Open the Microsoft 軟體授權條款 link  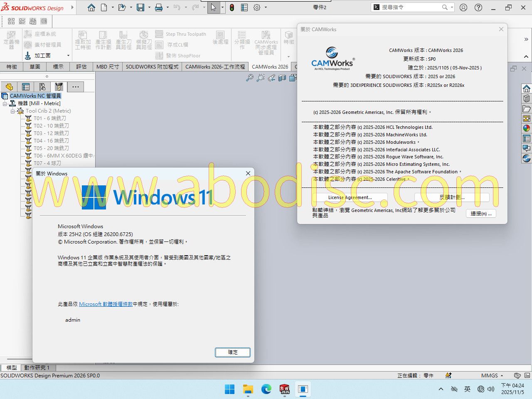click(x=106, y=304)
